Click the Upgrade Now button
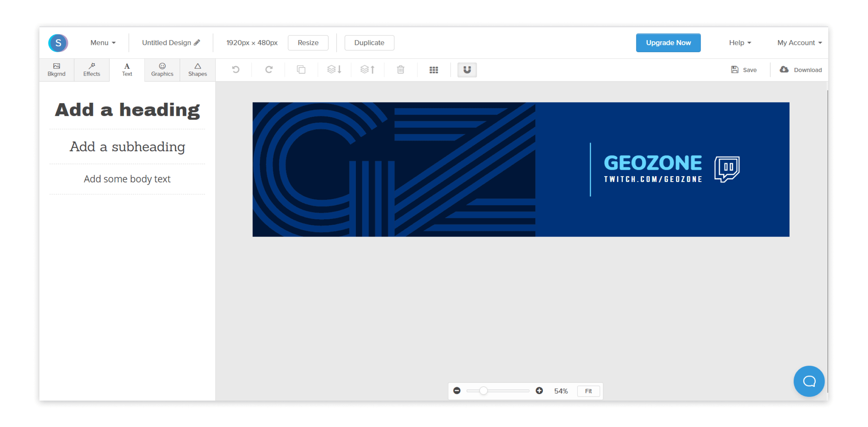 [x=668, y=43]
